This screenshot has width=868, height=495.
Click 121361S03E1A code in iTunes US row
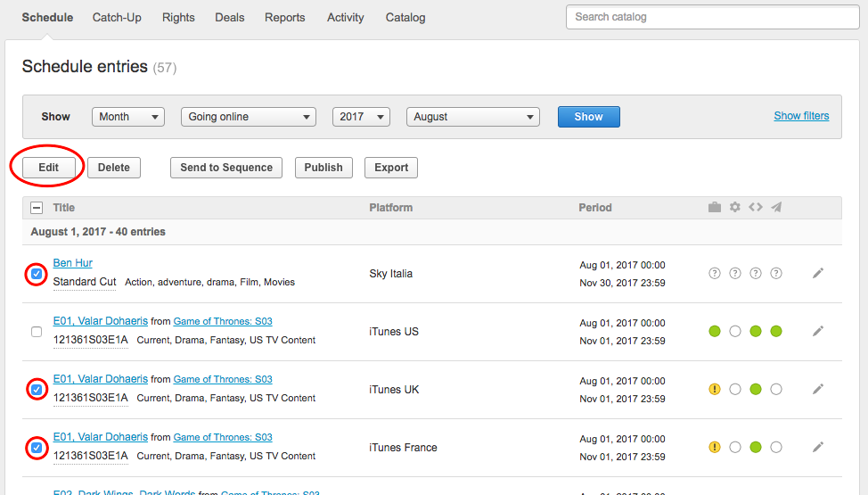(90, 340)
